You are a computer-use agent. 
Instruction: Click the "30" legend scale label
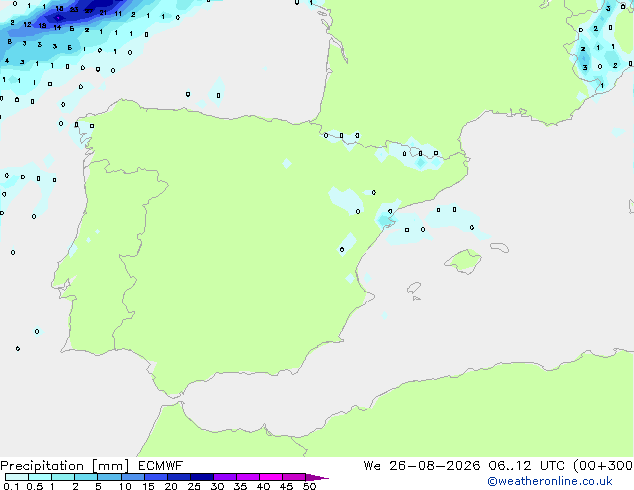pyautogui.click(x=217, y=486)
